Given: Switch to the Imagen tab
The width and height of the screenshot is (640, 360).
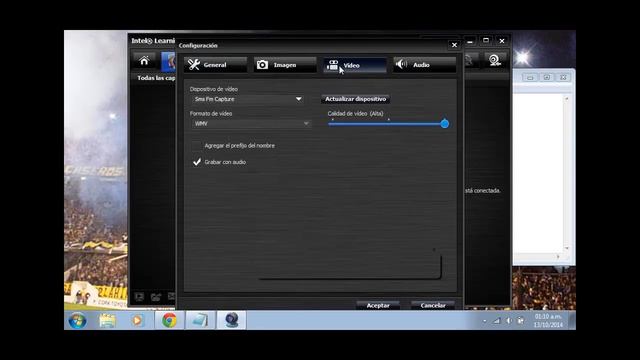Looking at the screenshot, I should tap(285, 65).
